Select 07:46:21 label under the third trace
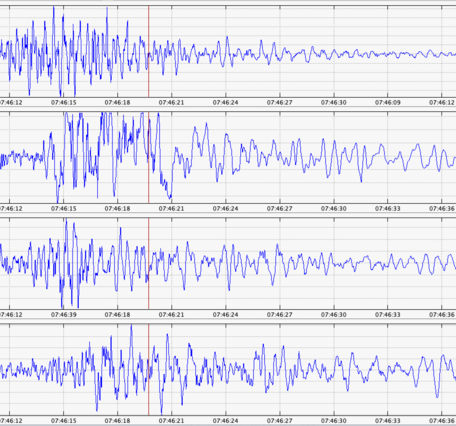The width and height of the screenshot is (456, 426). 171,315
